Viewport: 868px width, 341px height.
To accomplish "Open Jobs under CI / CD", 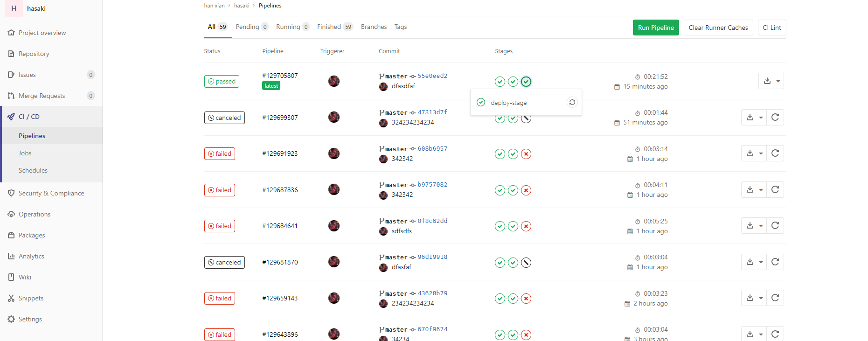I will [x=25, y=153].
